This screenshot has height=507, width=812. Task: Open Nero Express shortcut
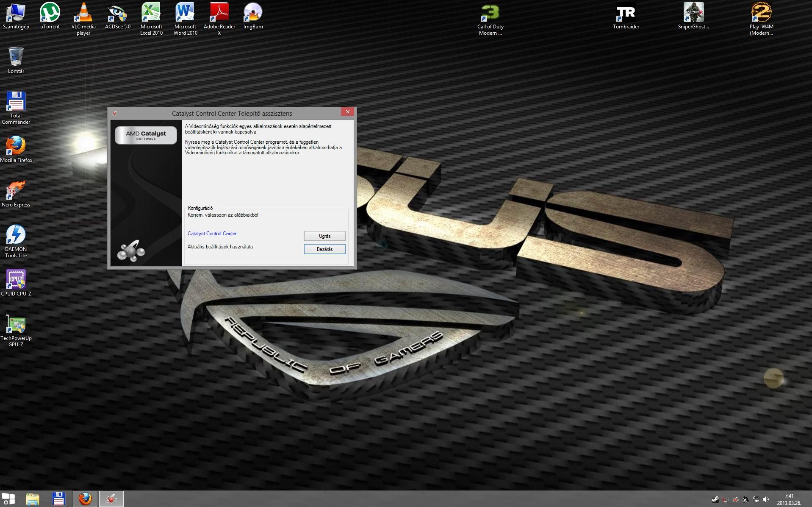pos(16,194)
